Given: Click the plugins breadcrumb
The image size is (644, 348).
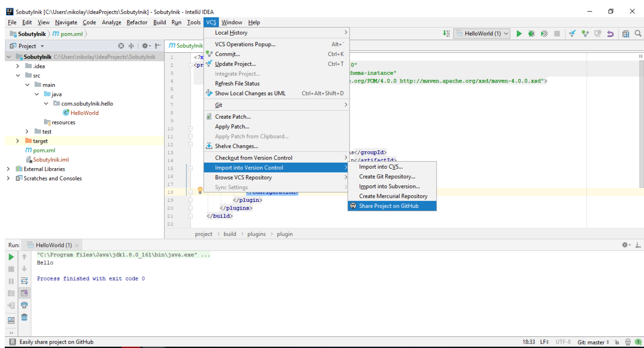Looking at the screenshot, I should [256, 234].
